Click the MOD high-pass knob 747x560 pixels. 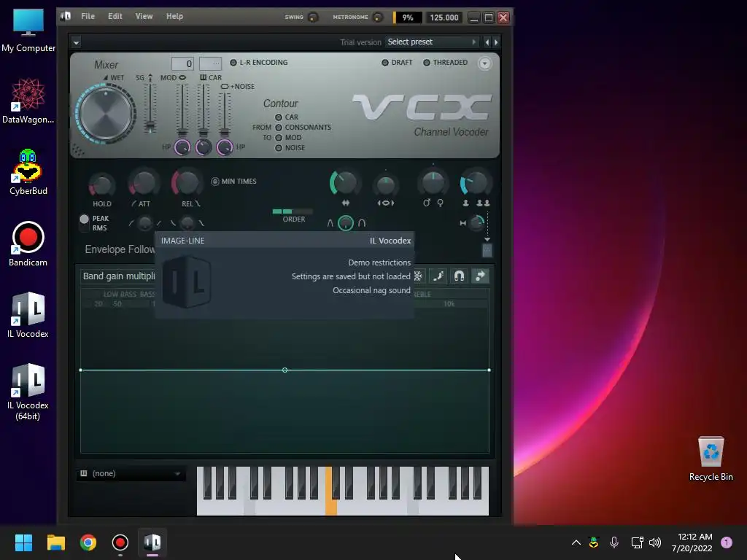point(182,147)
